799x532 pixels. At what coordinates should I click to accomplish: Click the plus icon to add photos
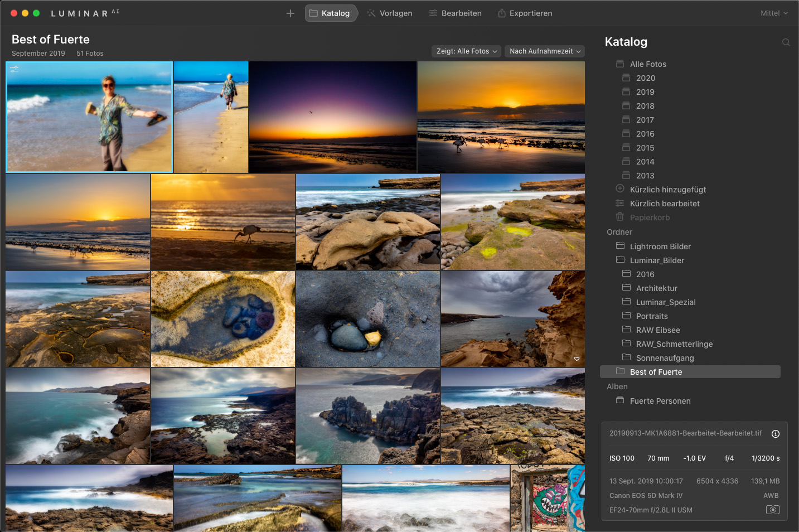click(290, 13)
